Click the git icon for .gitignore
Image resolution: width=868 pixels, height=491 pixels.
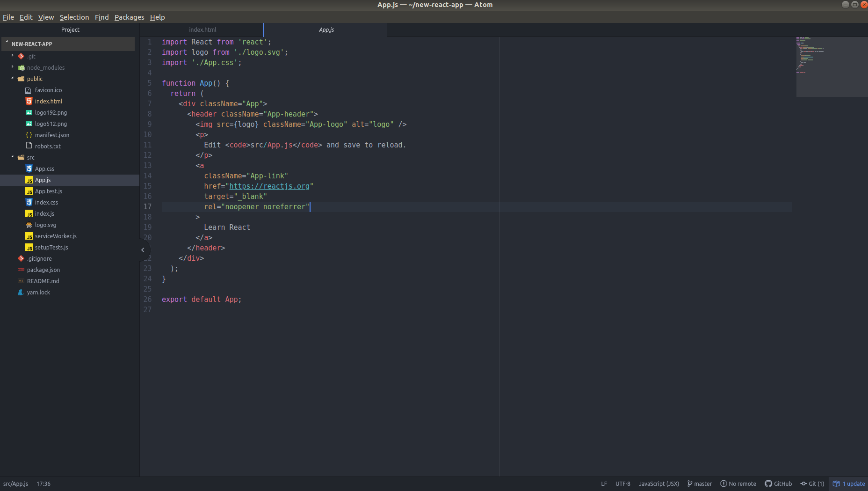21,258
